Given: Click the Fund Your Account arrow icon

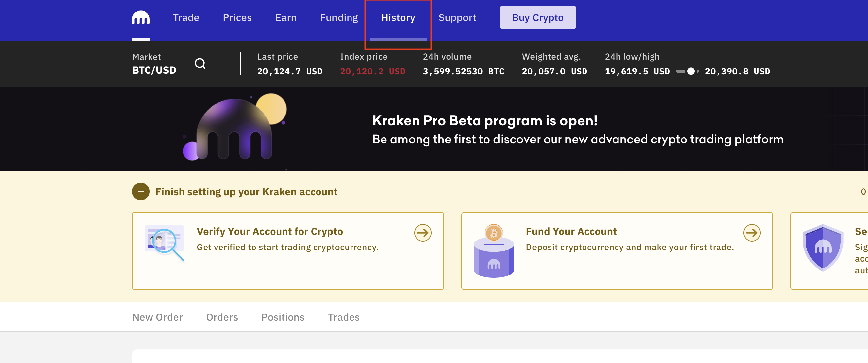Looking at the screenshot, I should point(752,233).
